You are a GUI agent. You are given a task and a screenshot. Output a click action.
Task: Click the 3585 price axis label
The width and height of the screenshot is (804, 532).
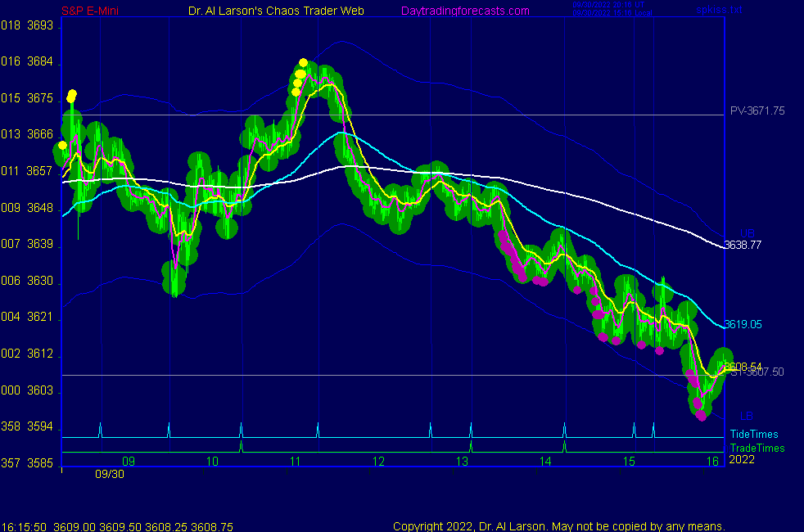(40, 463)
